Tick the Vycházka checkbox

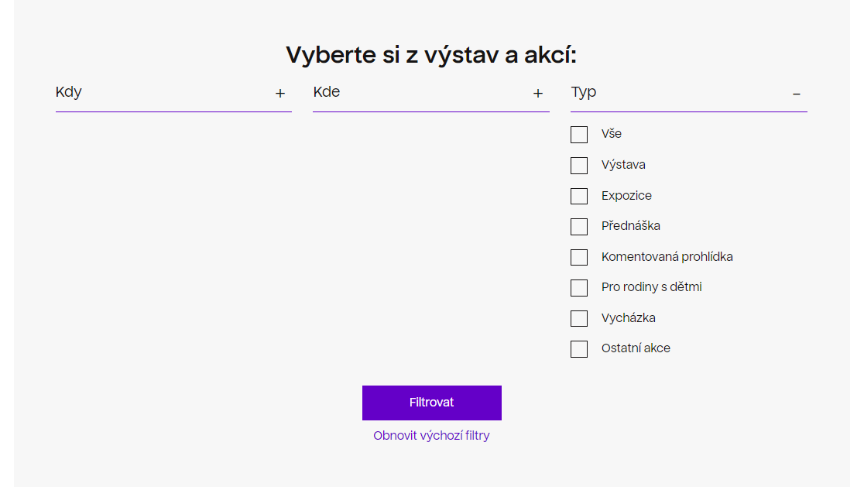579,318
